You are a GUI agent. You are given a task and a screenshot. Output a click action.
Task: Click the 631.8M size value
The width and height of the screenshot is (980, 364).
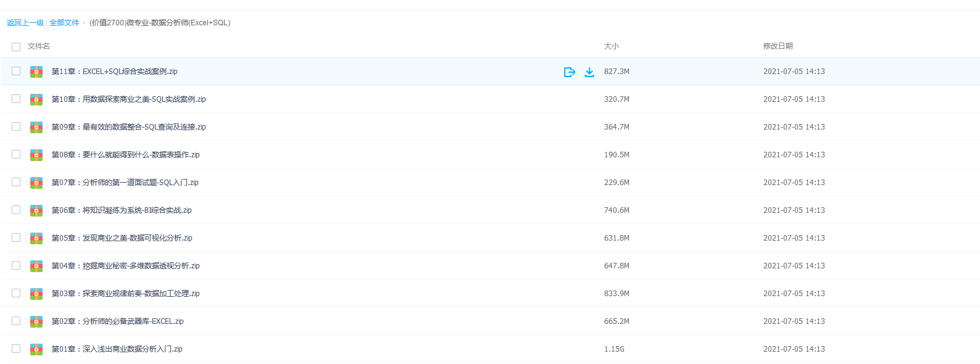coord(617,238)
